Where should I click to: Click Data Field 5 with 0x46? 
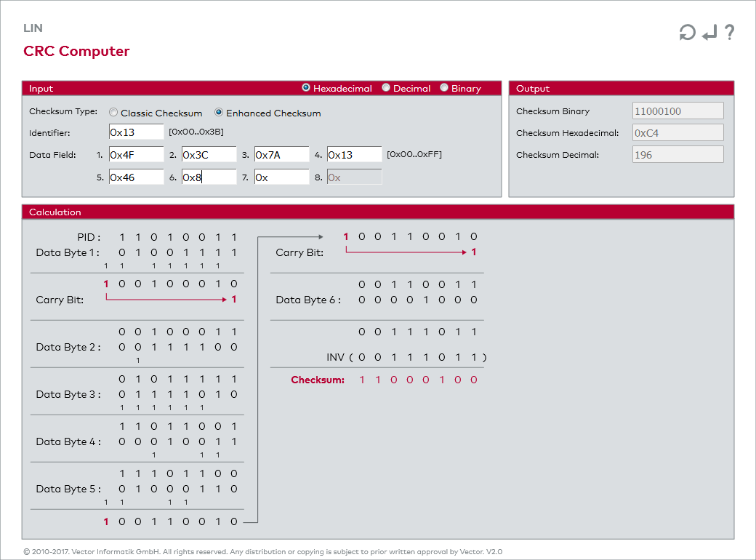(136, 177)
